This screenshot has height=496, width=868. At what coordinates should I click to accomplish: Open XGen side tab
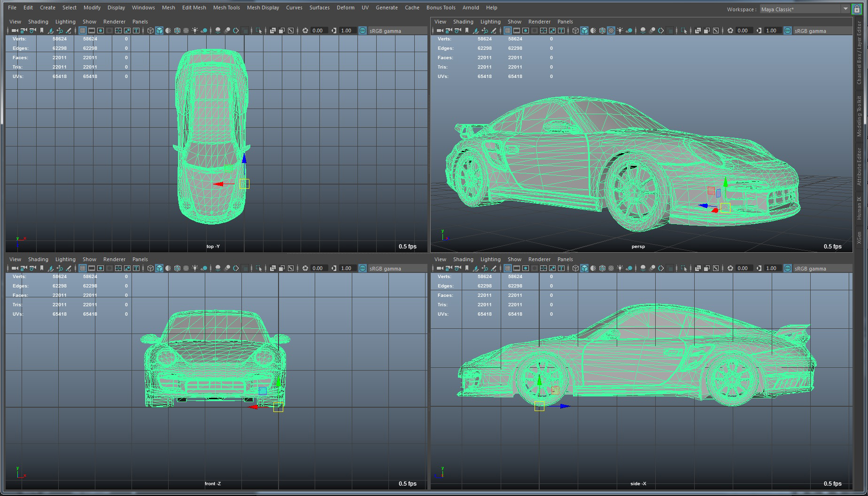[x=860, y=238]
